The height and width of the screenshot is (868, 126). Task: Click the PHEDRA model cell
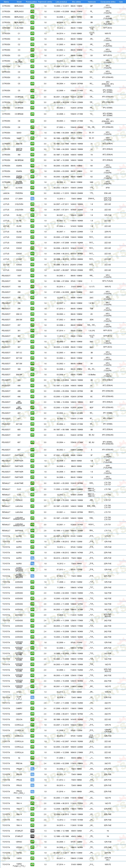tap(19, 193)
